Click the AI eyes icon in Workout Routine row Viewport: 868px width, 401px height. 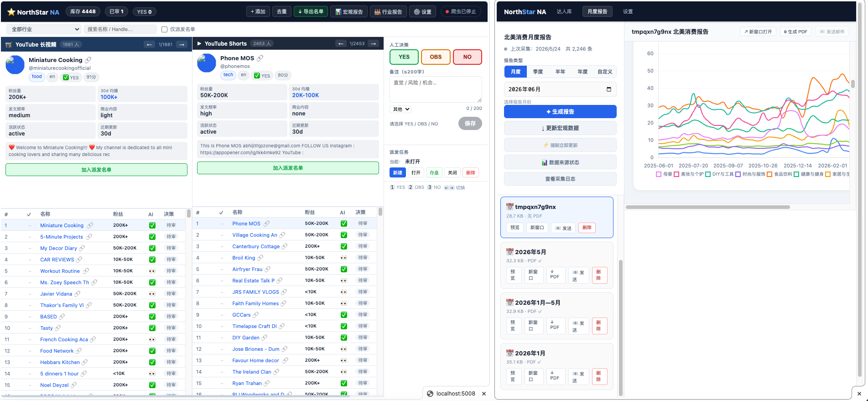click(152, 271)
